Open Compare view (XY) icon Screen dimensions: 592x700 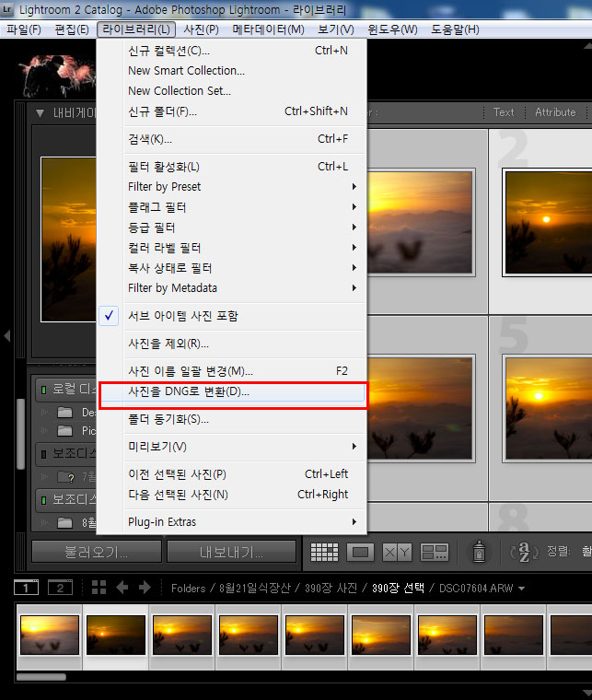(397, 552)
